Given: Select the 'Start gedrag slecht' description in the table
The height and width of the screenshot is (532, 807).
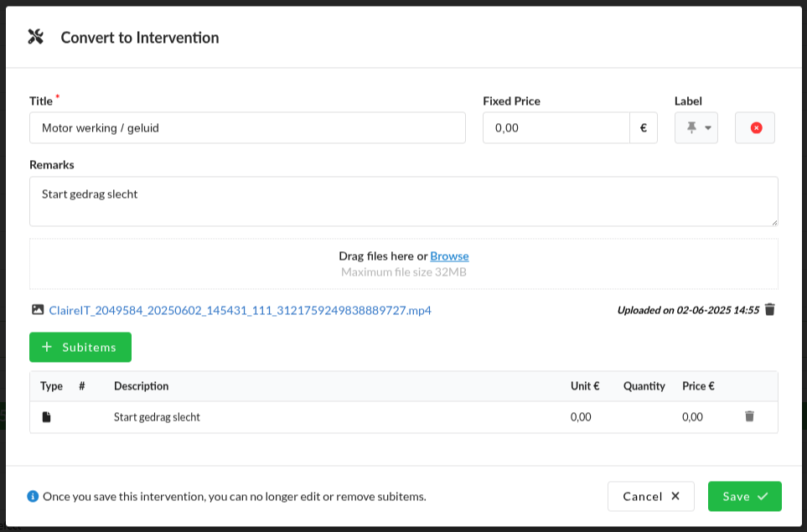Looking at the screenshot, I should (x=157, y=417).
